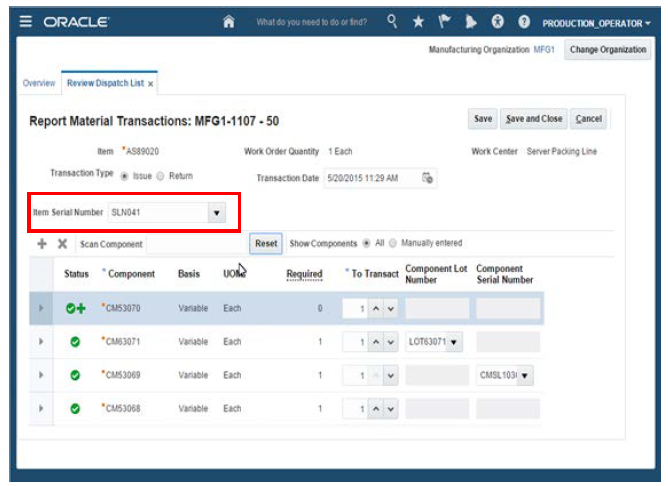
Task: Switch to the Overview tab
Action: (39, 83)
